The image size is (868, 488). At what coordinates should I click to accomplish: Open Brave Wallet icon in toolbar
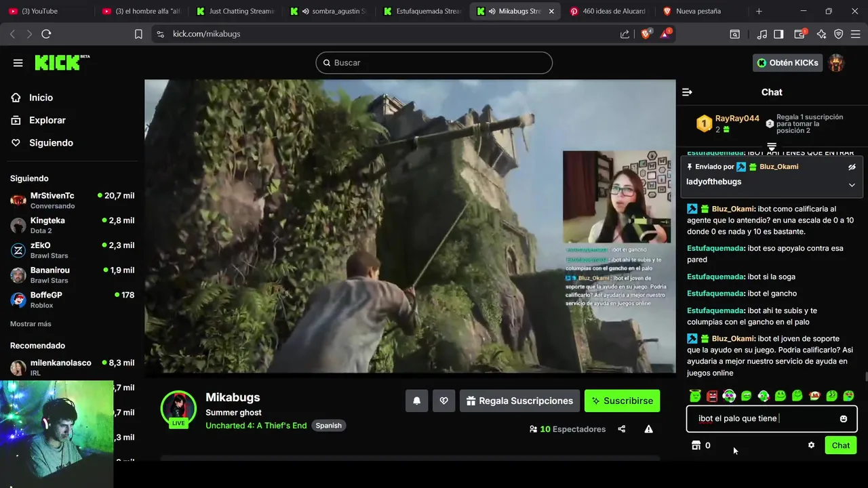[800, 34]
